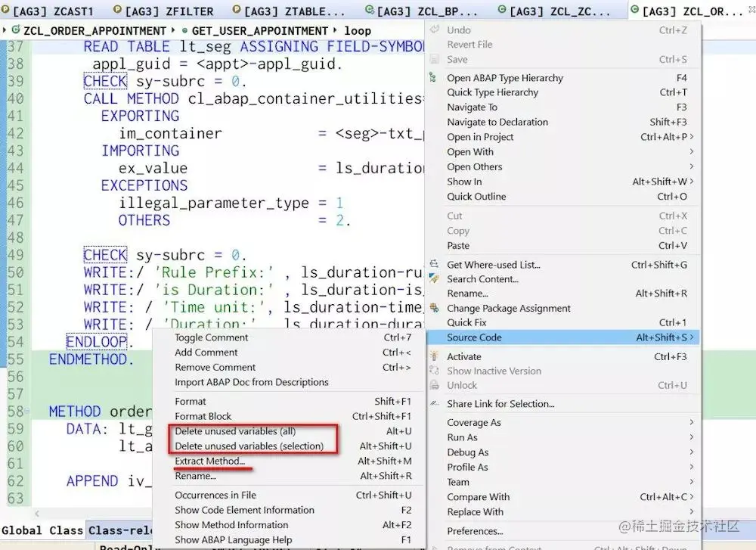Screen dimensions: 756x550
Task: Select Paste in the context menu
Action: pos(563,246)
